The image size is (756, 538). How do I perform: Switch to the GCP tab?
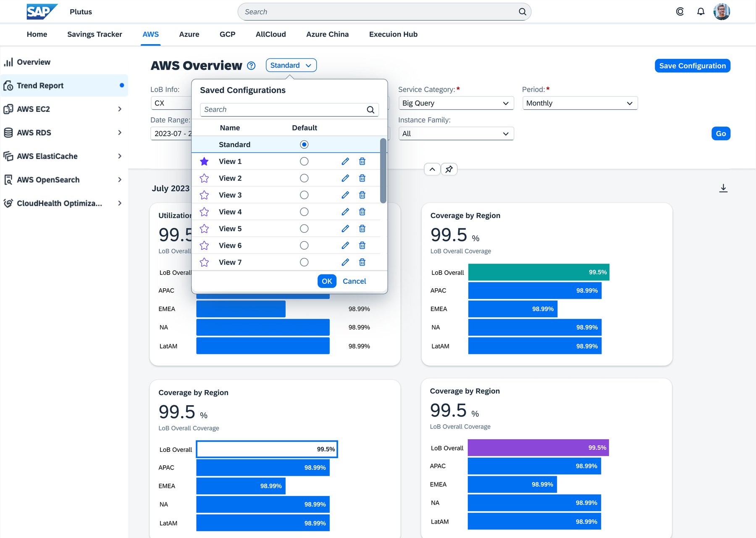click(227, 34)
